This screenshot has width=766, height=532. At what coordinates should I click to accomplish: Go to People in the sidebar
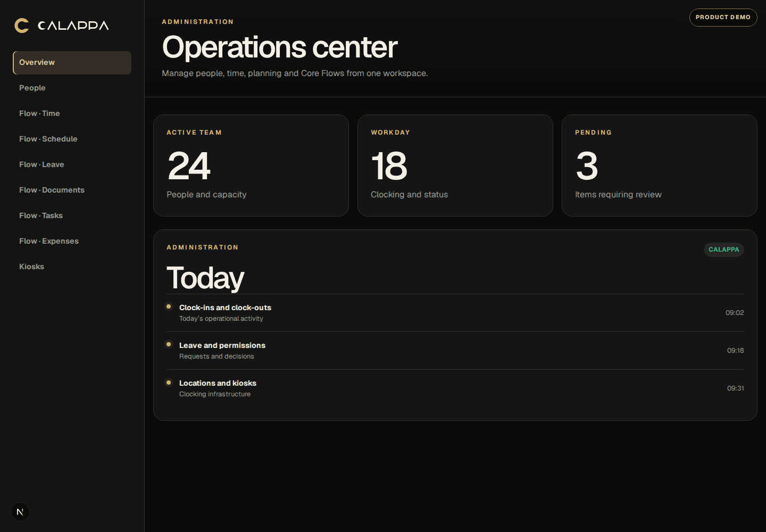[x=72, y=88]
